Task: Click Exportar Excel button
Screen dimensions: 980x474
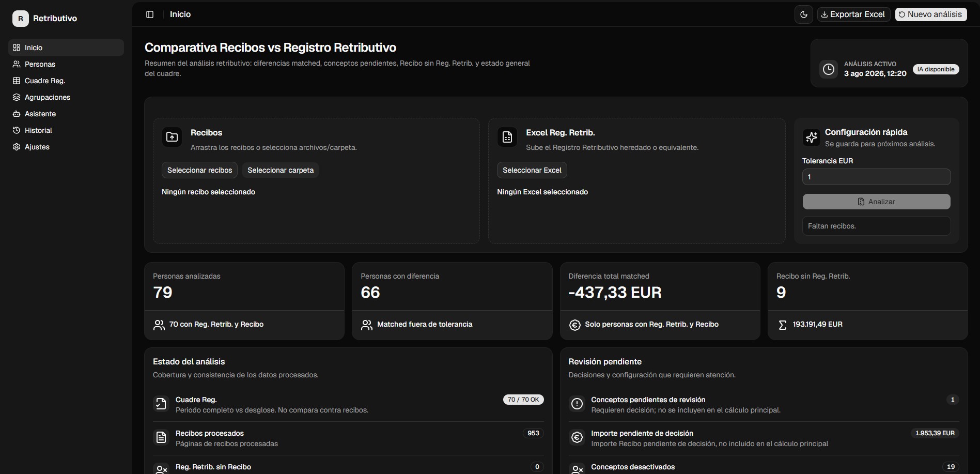Action: [x=853, y=14]
